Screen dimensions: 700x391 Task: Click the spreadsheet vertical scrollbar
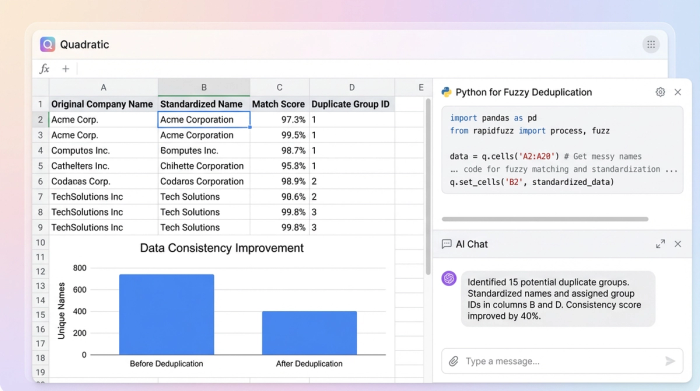428,186
